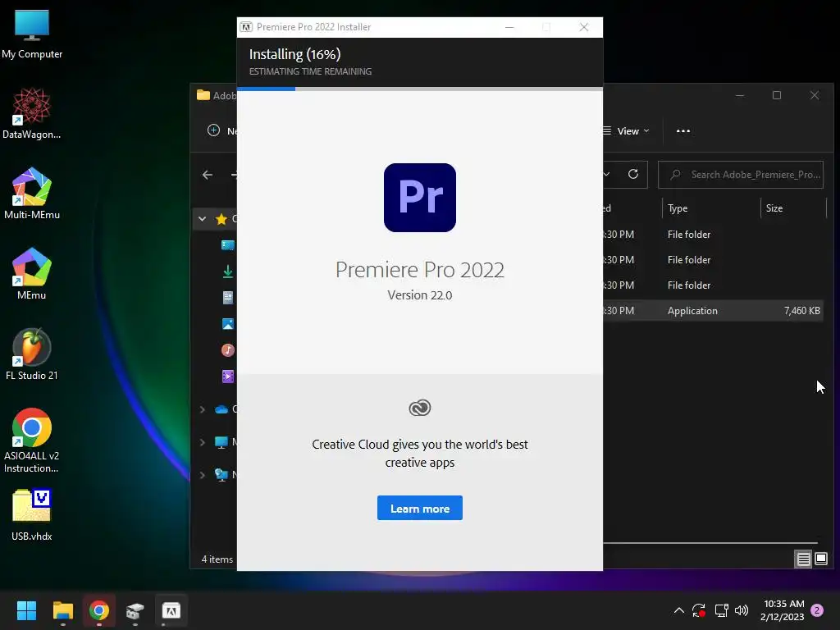Click sync status tray icon
Image resolution: width=840 pixels, height=630 pixels.
click(x=699, y=610)
